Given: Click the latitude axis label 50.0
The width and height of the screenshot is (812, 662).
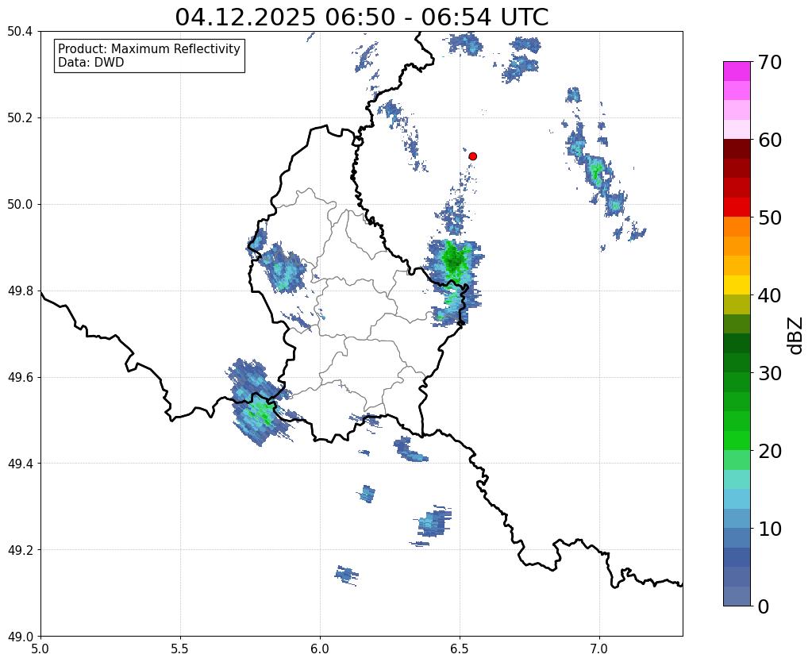Looking at the screenshot, I should (x=20, y=205).
